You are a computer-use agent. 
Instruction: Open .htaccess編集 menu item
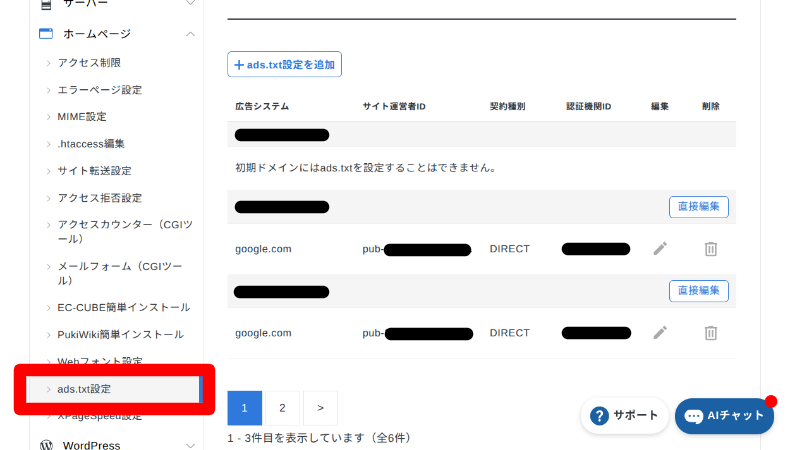coord(91,144)
